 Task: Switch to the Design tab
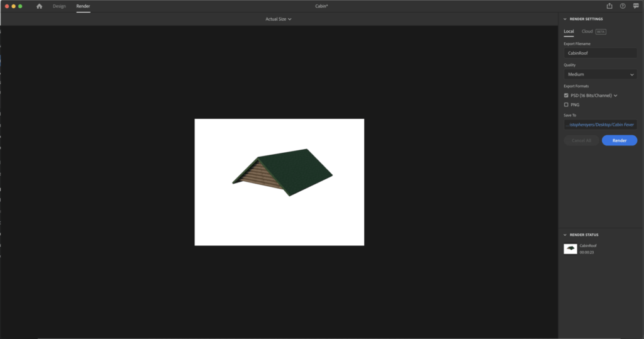click(x=59, y=6)
